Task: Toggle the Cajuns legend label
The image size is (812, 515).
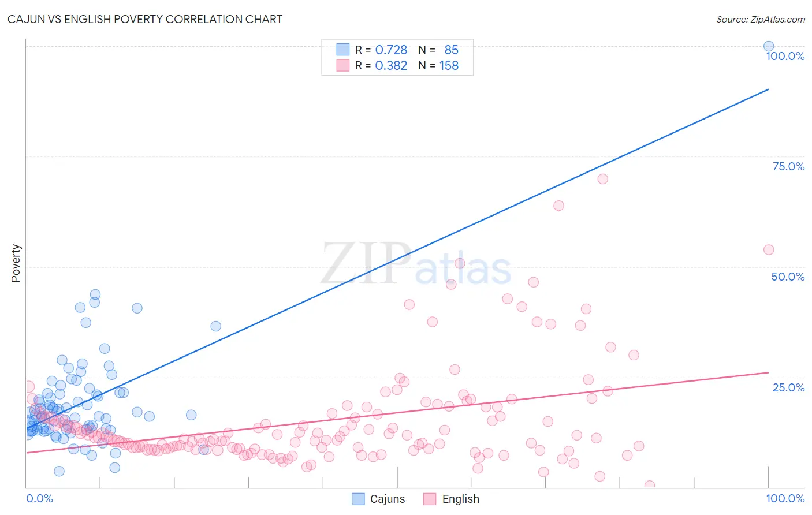Action: pos(388,499)
